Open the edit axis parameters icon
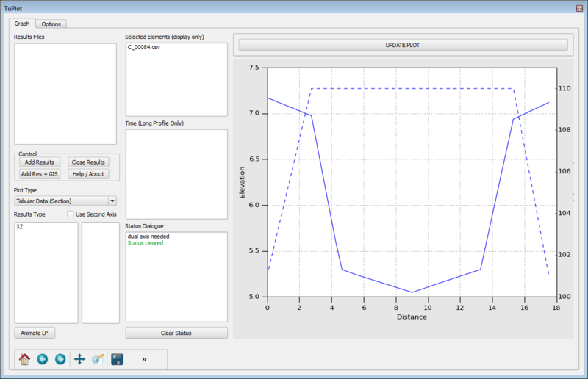The width and height of the screenshot is (588, 379). [x=98, y=359]
